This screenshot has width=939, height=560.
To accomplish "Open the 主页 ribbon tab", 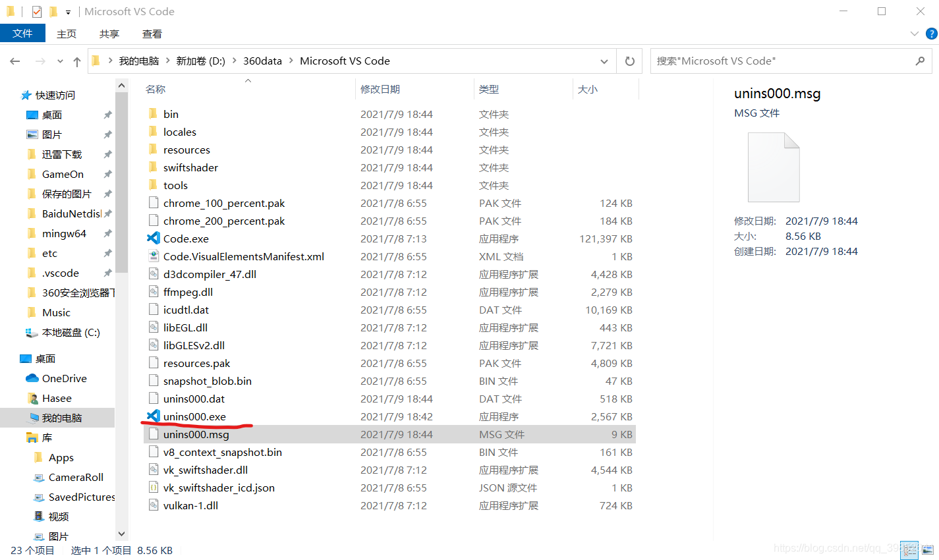I will 66,34.
